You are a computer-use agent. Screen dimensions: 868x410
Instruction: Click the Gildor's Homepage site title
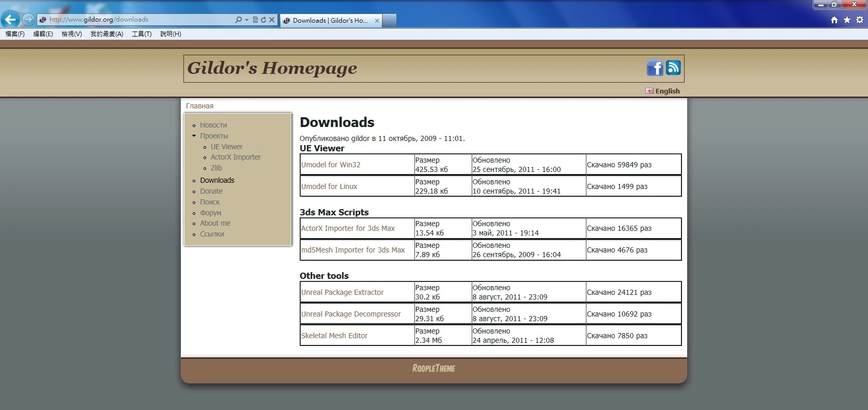272,68
